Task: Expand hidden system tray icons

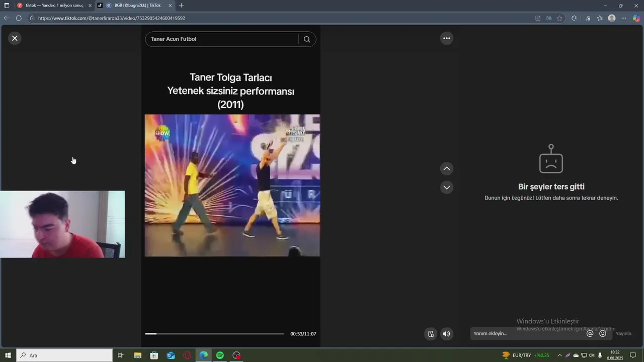Action: 559,355
